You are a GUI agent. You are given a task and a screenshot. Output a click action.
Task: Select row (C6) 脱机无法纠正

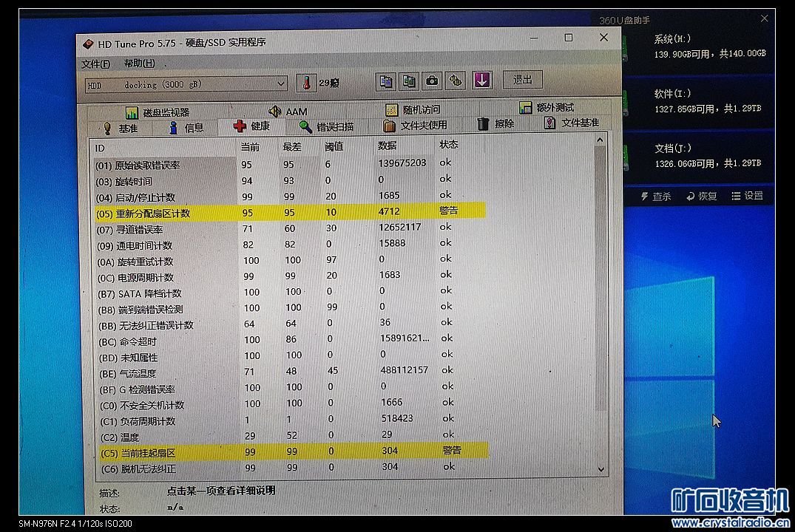pos(293,468)
